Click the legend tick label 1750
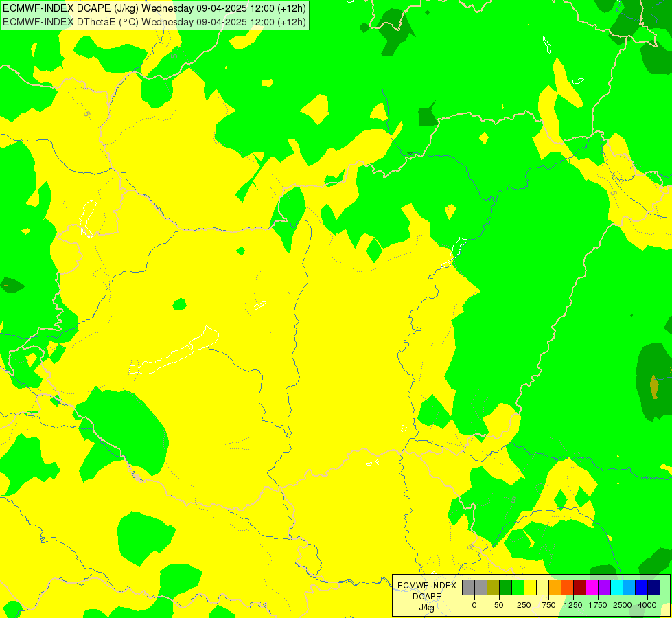The width and height of the screenshot is (672, 618). pos(598,605)
